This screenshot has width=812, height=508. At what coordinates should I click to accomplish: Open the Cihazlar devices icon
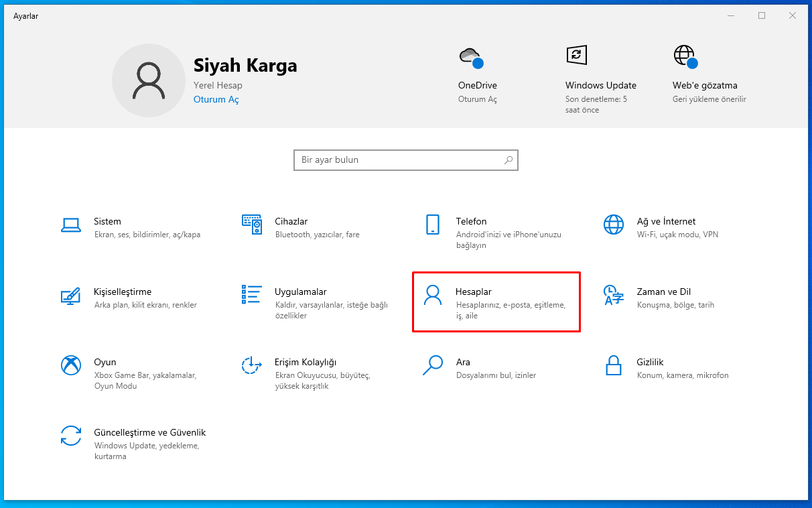pos(251,225)
